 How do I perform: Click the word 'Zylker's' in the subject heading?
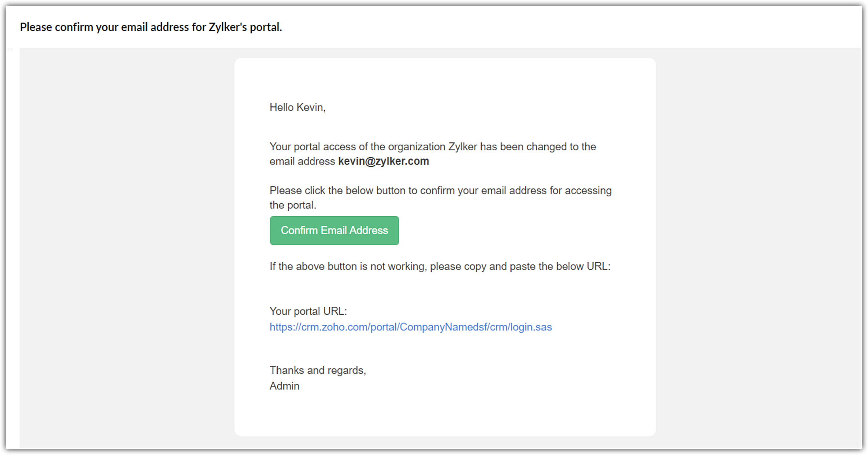[227, 27]
